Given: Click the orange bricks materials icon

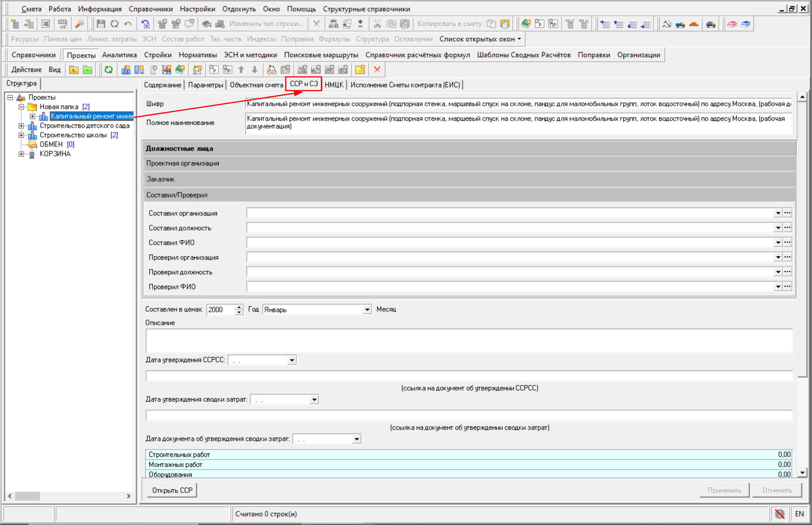Looking at the screenshot, I should point(694,24).
